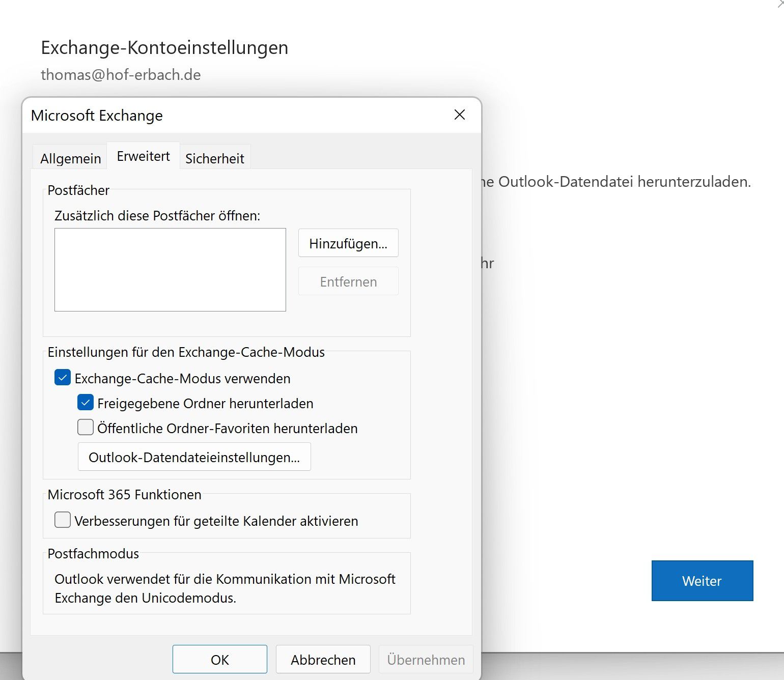Enable Verbesserungen für geteilte Kalender aktivieren
The width and height of the screenshot is (784, 680).
(63, 520)
